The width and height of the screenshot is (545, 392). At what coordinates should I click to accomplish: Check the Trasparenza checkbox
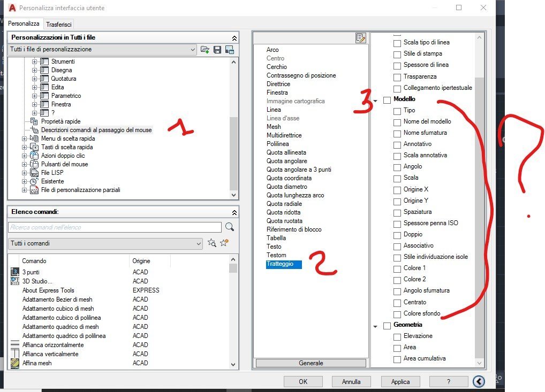[397, 77]
